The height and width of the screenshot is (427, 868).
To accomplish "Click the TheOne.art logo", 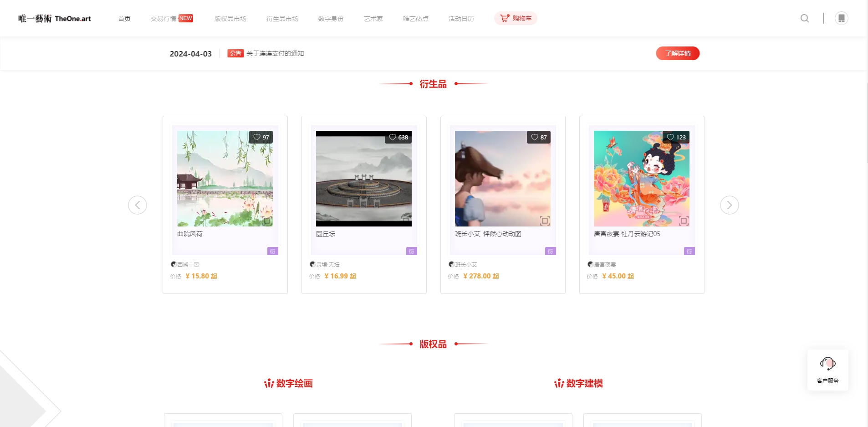I will [55, 18].
